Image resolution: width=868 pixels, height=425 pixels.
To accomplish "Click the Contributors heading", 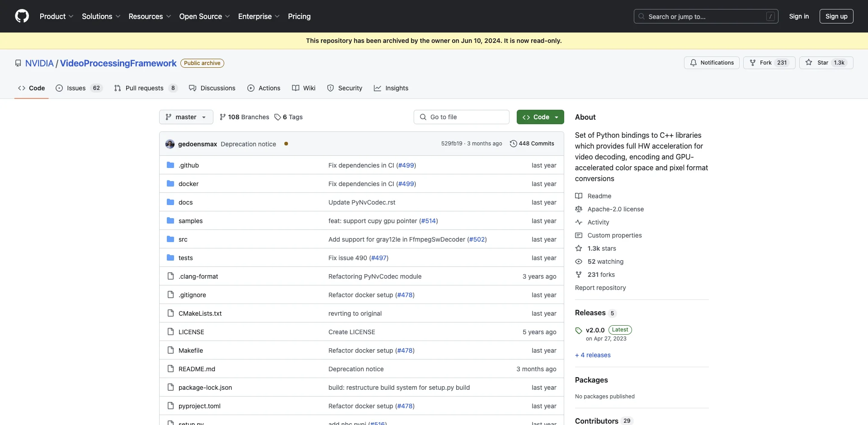I will point(597,421).
